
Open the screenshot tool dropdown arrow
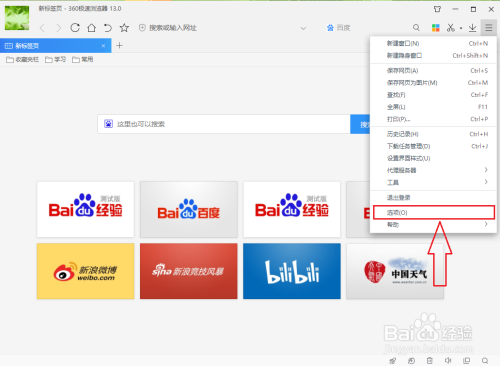461,28
